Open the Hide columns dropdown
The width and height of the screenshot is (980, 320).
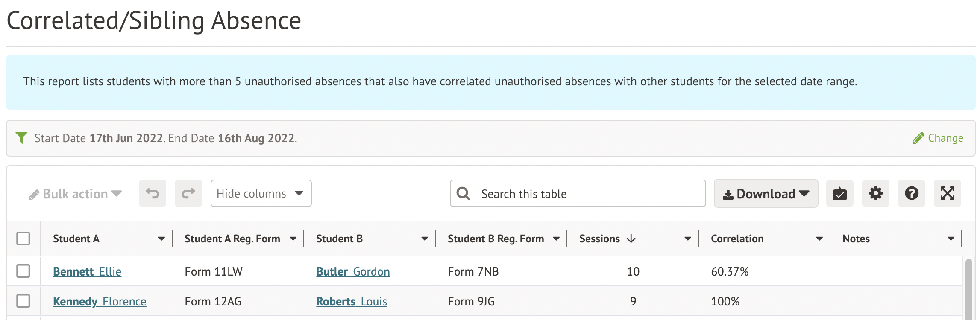click(x=261, y=193)
